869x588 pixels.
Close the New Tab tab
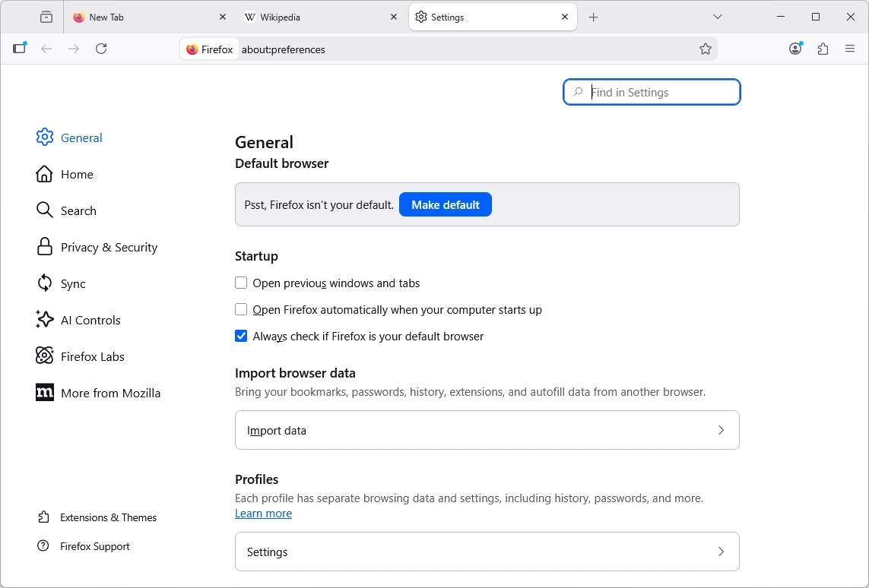pos(223,17)
